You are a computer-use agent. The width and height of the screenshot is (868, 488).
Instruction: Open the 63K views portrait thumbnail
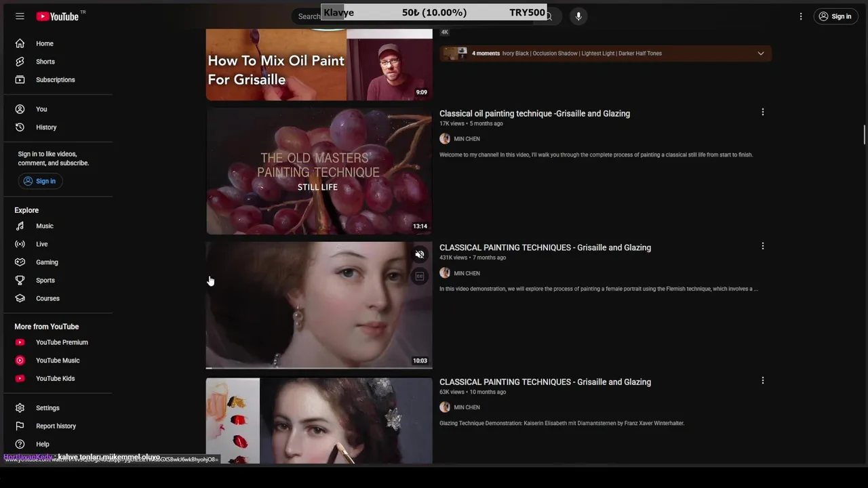[319, 420]
